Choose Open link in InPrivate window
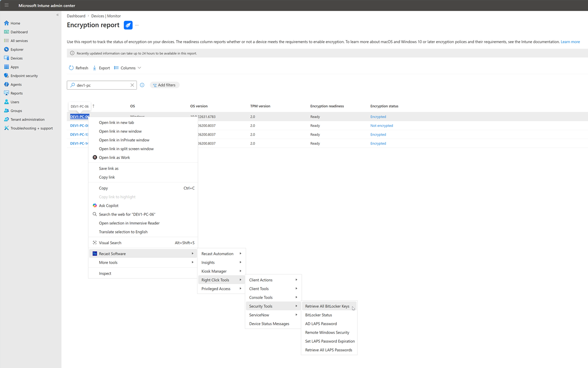Image resolution: width=588 pixels, height=368 pixels. click(143, 140)
